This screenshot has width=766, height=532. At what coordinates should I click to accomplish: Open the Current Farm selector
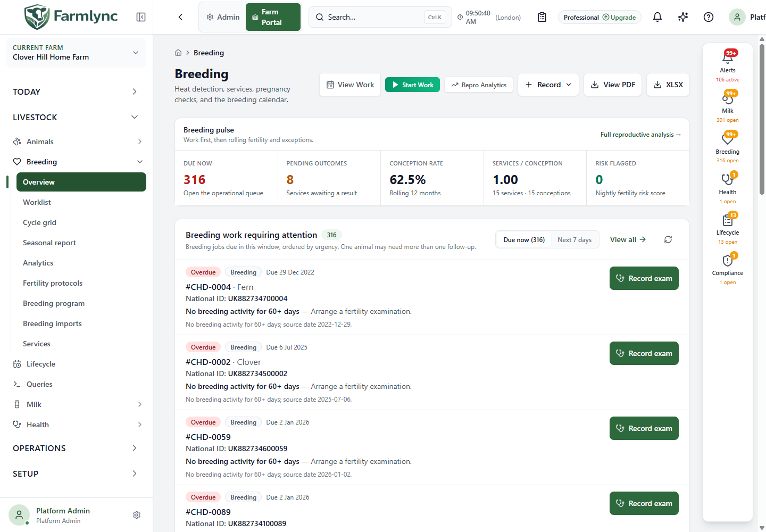[76, 52]
